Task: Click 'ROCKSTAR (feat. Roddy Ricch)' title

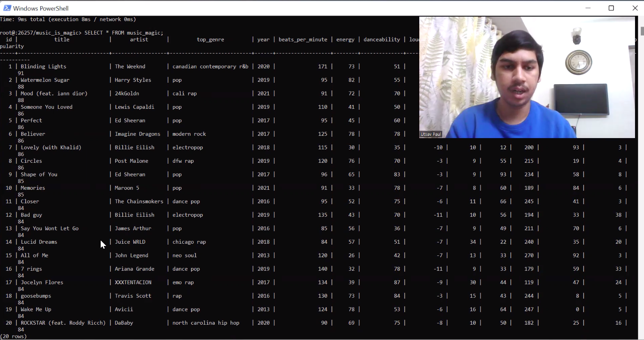Action: (x=63, y=323)
